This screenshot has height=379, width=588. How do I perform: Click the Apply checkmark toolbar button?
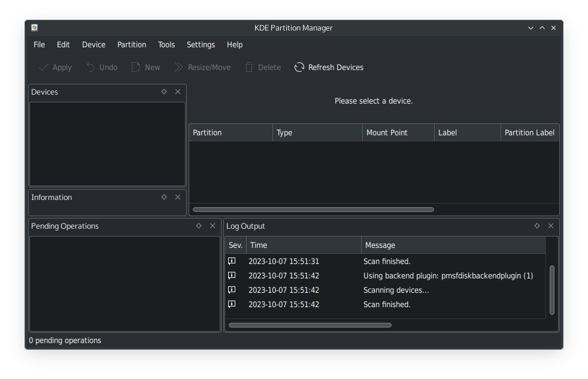click(56, 68)
